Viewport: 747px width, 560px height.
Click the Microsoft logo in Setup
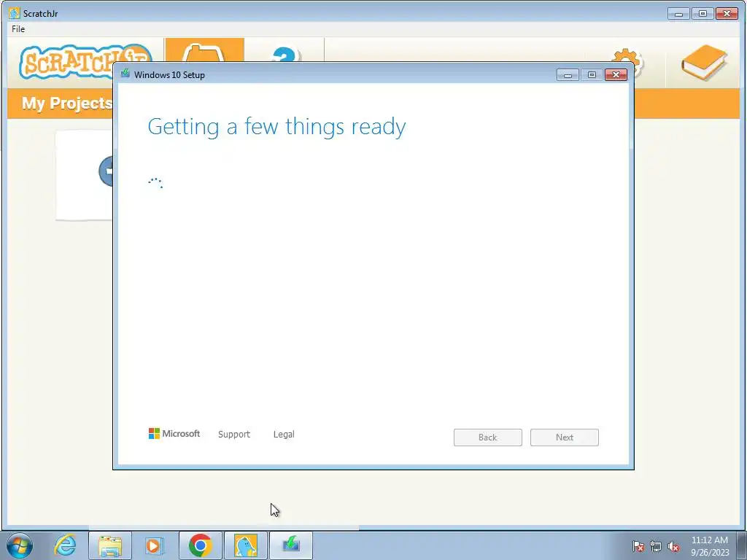point(174,434)
